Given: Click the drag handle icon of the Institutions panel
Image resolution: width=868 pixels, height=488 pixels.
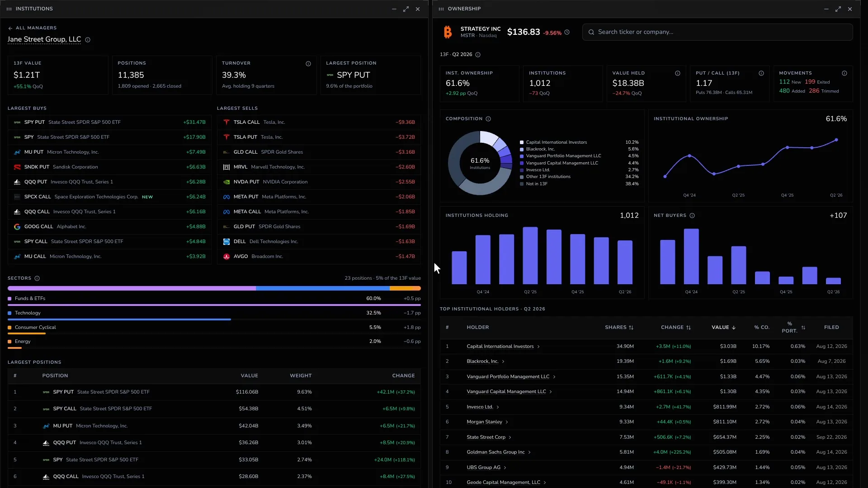Looking at the screenshot, I should click(9, 9).
